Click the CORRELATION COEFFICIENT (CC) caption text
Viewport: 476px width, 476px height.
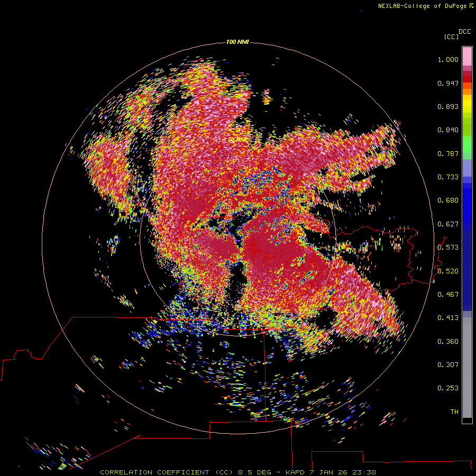pos(167,472)
